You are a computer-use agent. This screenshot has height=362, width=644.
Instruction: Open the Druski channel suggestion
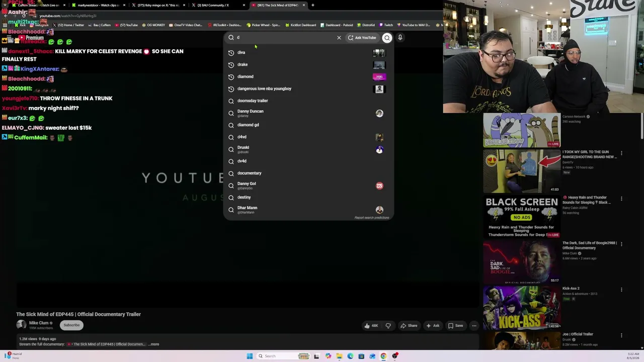tap(308, 149)
